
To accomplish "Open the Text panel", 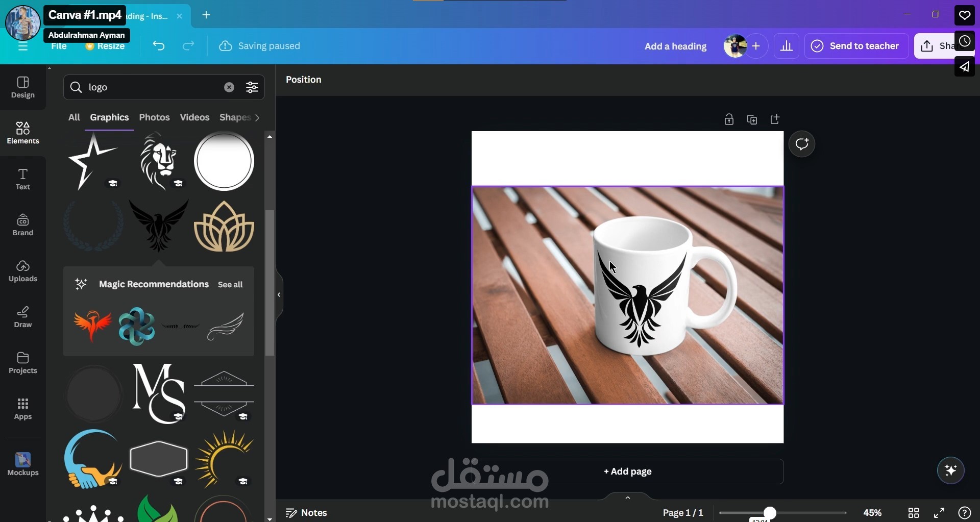I will 23,179.
